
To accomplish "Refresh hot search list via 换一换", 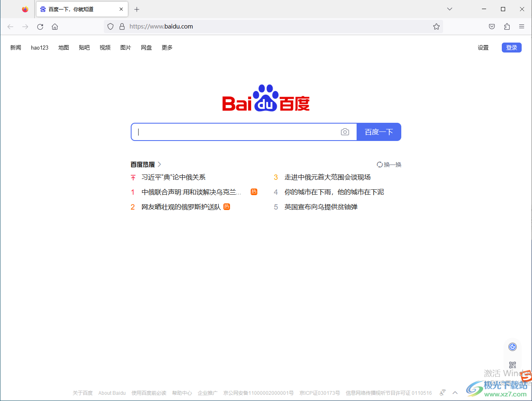I will 389,165.
